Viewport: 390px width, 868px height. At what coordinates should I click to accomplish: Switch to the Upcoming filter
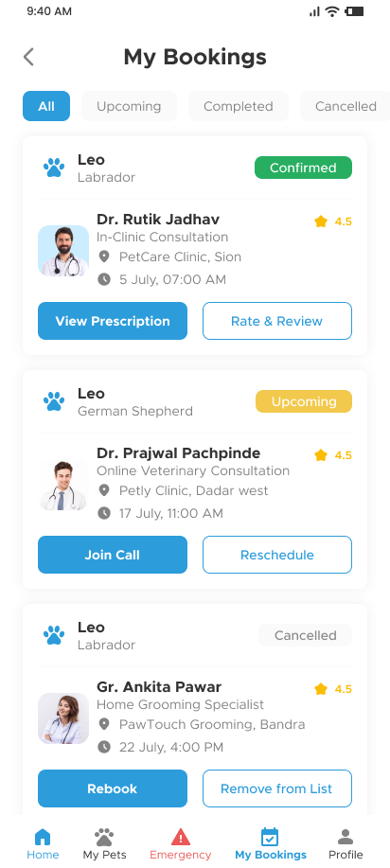click(x=129, y=106)
